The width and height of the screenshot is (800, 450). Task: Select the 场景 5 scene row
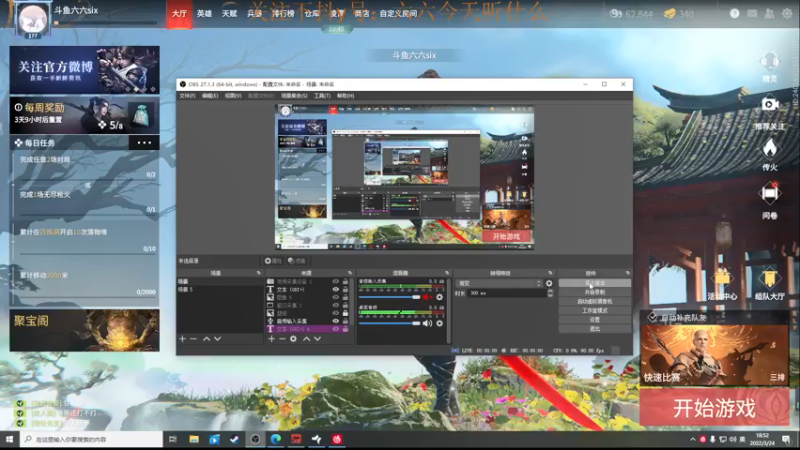coord(220,290)
